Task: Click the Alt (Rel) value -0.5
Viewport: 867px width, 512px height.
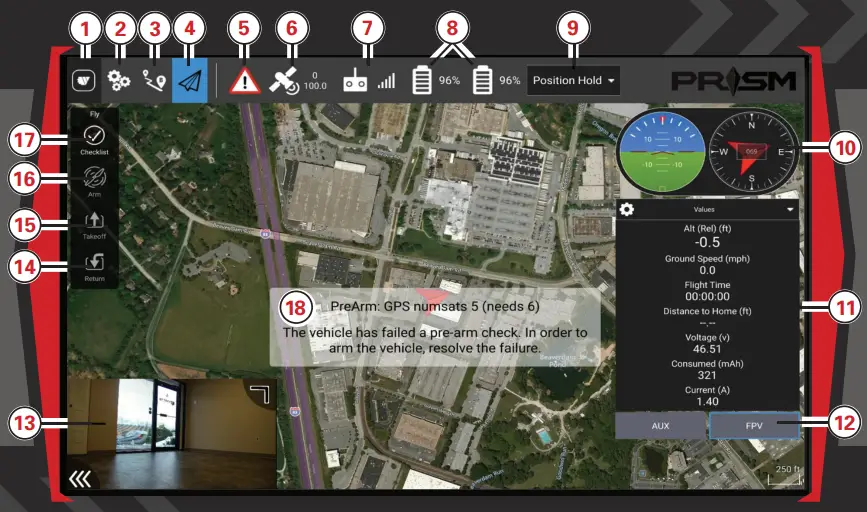Action: (x=707, y=242)
